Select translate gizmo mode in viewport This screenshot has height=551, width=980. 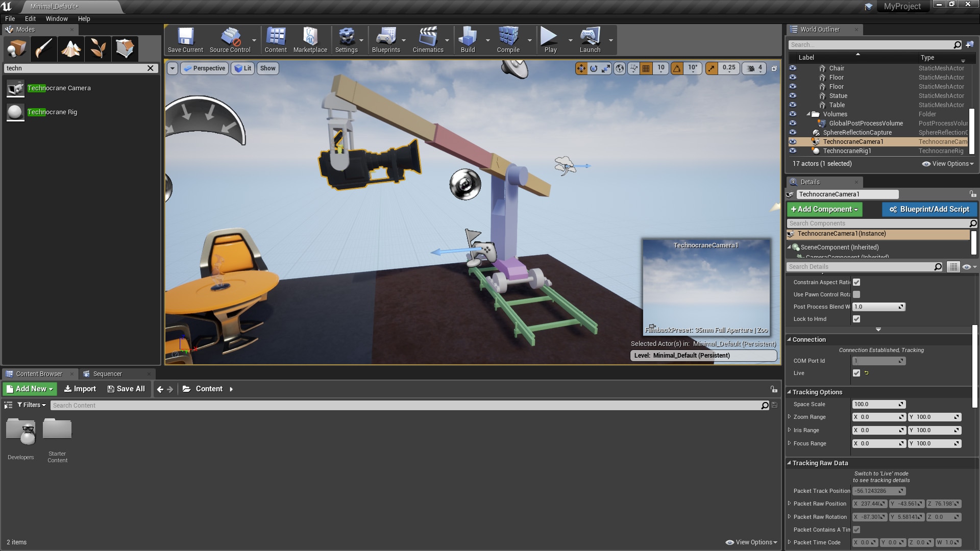pos(581,68)
